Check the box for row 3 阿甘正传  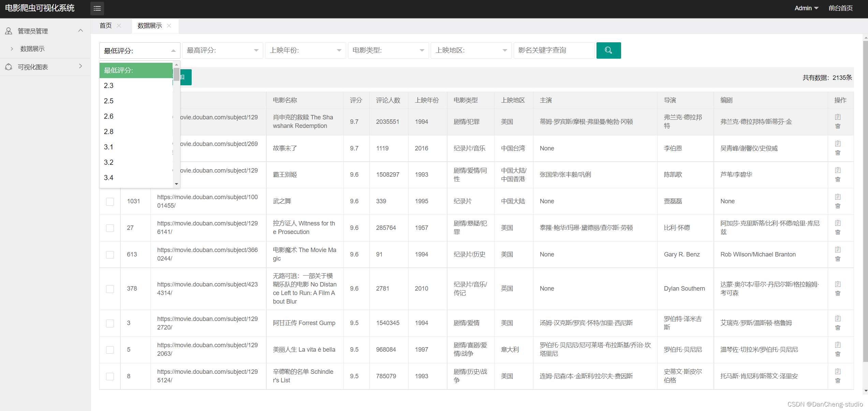click(110, 323)
